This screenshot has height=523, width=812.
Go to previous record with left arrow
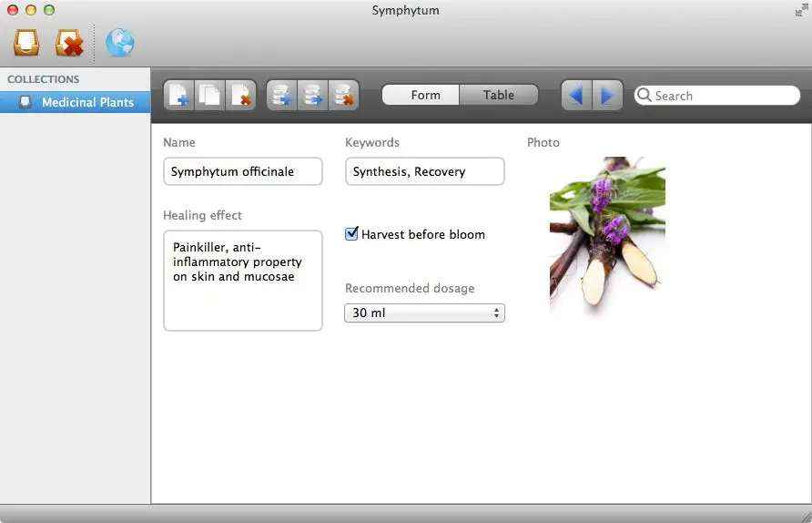click(576, 96)
